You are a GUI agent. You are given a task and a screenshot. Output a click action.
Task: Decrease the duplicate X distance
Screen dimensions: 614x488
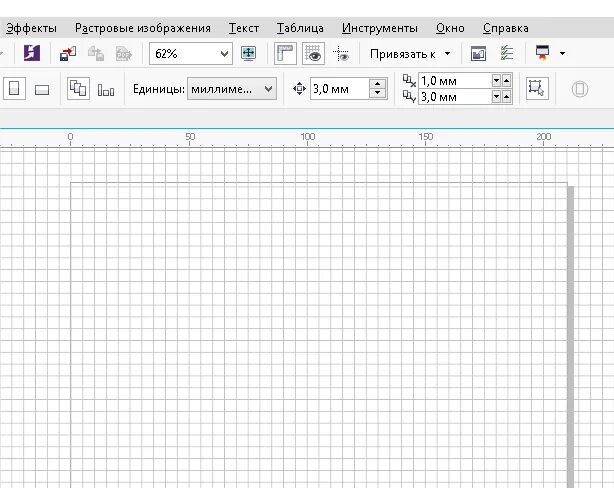point(497,81)
